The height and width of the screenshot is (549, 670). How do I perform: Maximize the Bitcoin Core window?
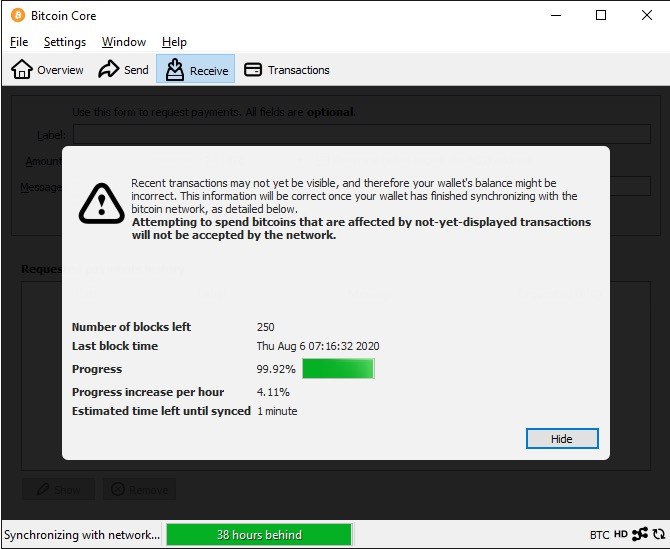(601, 15)
